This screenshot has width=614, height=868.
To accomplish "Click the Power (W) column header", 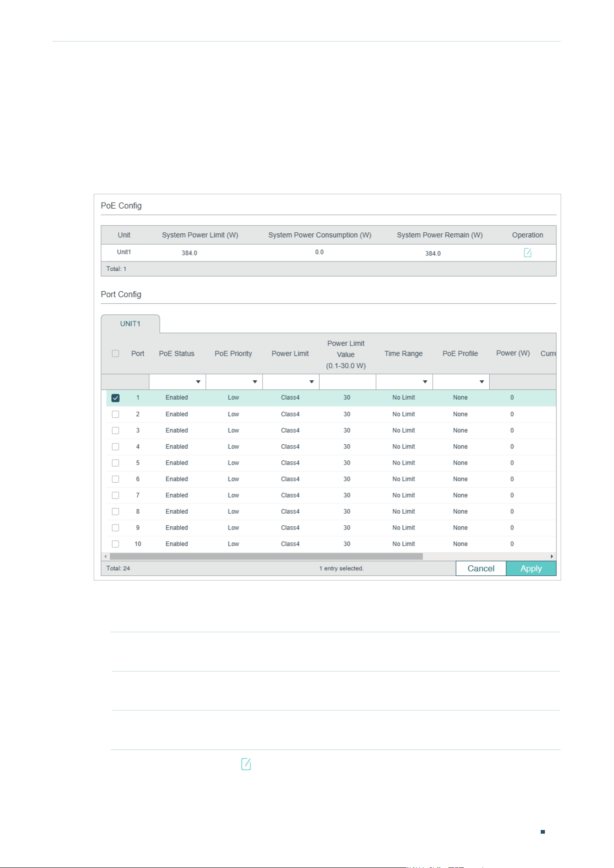I will click(x=513, y=353).
